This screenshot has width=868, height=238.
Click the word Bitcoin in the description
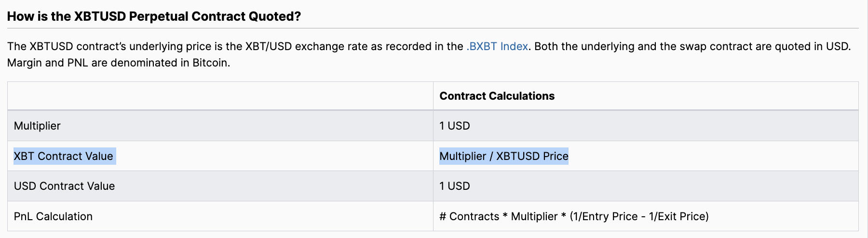tap(210, 63)
